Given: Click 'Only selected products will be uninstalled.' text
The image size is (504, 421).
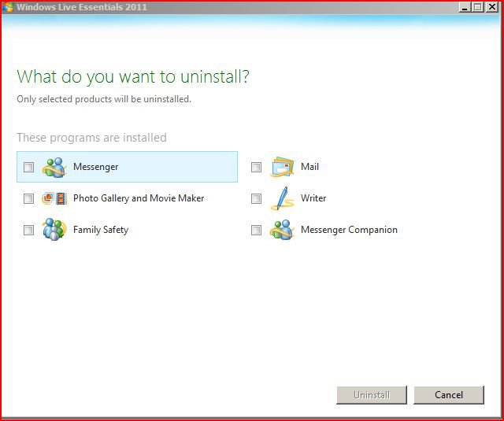Looking at the screenshot, I should [x=104, y=99].
